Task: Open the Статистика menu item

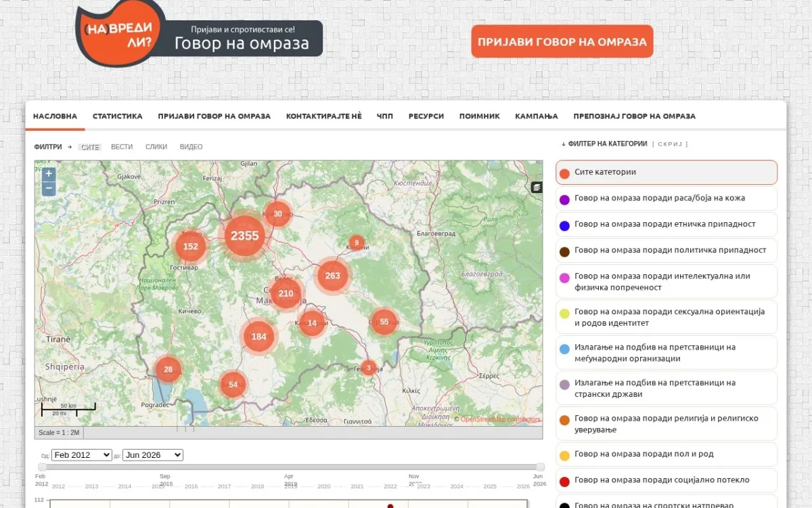Action: 118,116
